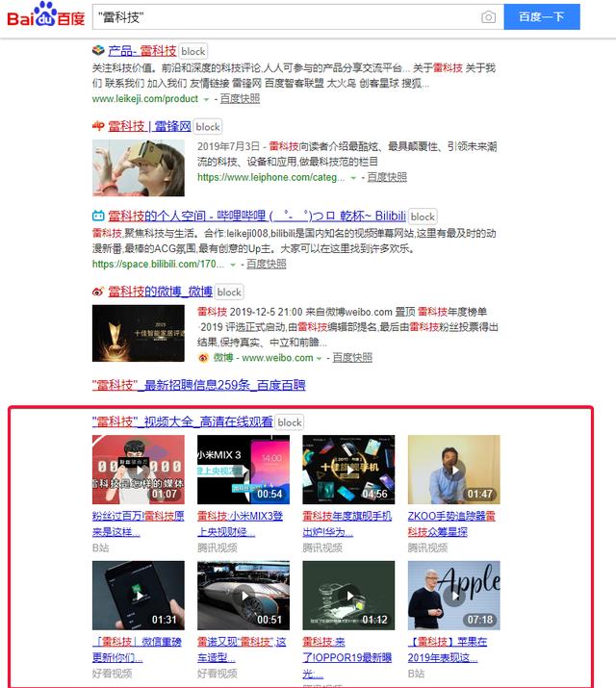The image size is (616, 688).
Task: Click small Weibo icon before www.weibo.com
Action: pos(203,358)
